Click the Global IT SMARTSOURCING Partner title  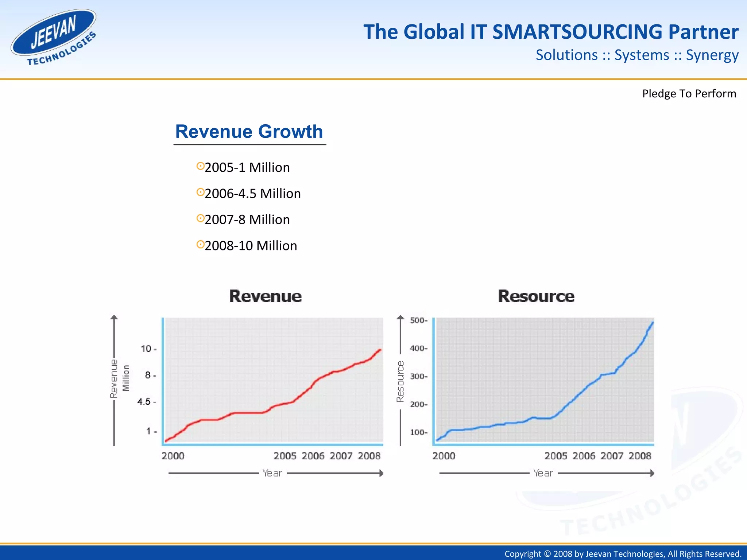[550, 32]
